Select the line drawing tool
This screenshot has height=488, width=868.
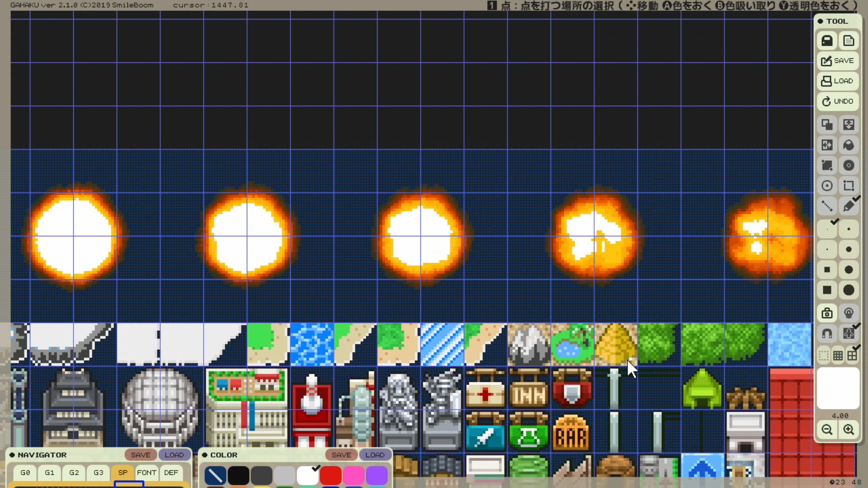[x=827, y=206]
